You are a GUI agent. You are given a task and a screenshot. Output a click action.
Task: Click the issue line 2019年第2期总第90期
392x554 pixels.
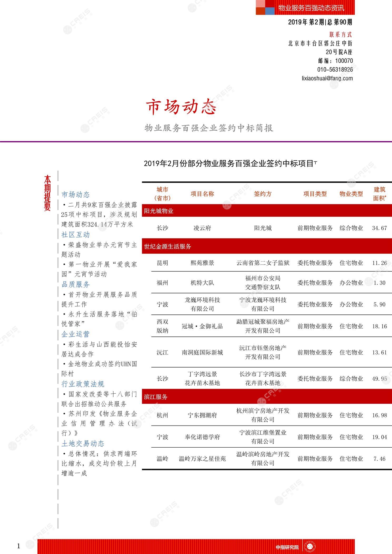click(320, 22)
